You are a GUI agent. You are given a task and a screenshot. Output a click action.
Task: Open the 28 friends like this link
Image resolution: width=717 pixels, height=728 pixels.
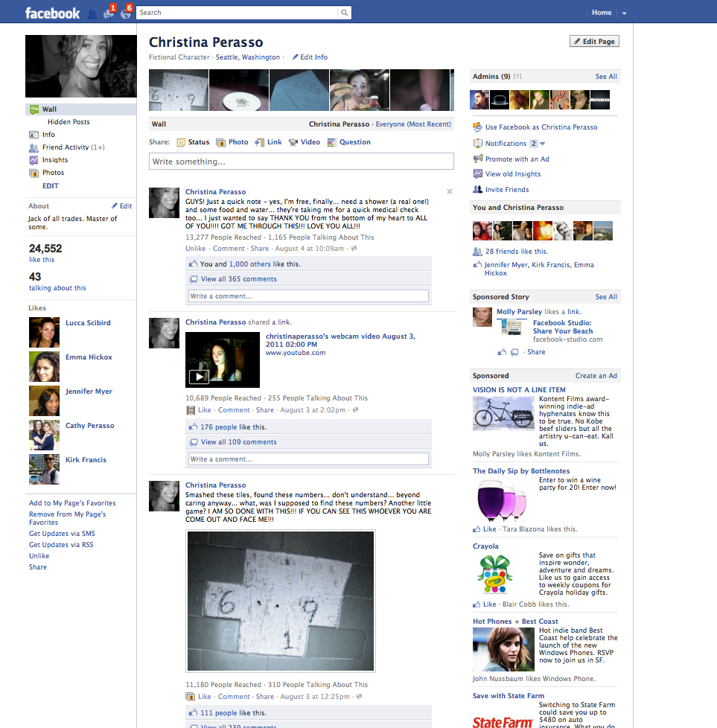coord(517,251)
